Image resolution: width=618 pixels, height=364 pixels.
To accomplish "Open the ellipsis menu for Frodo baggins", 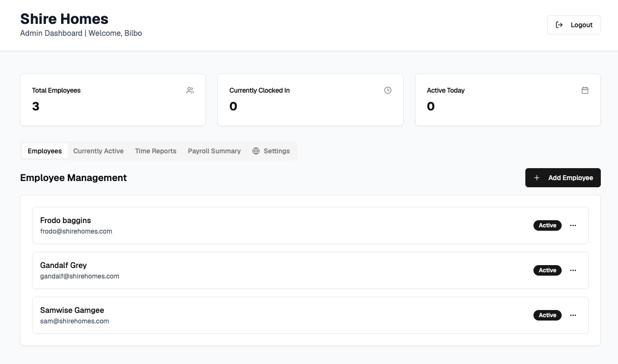I will click(573, 225).
